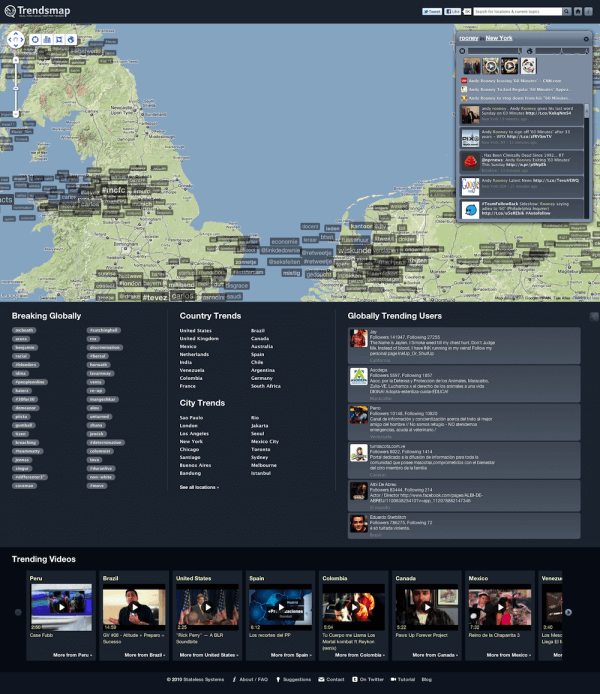
Task: Open the 'rooney' link in the popup header
Action: [469, 39]
